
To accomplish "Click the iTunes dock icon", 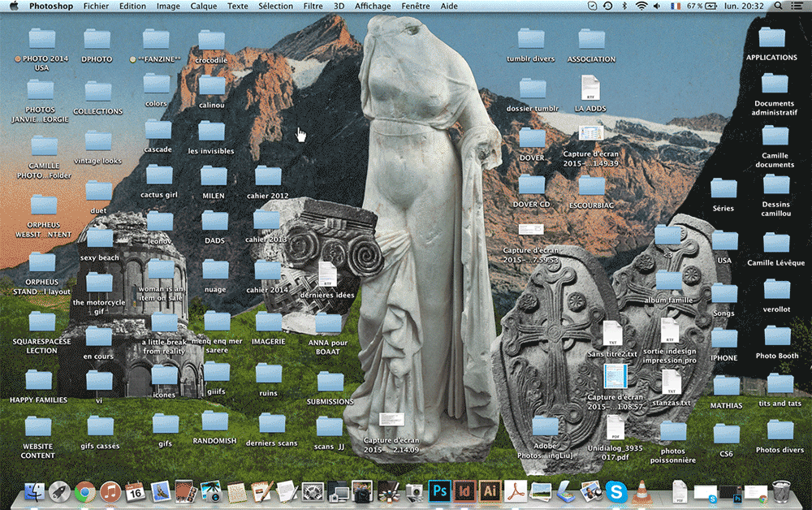I will pyautogui.click(x=110, y=491).
